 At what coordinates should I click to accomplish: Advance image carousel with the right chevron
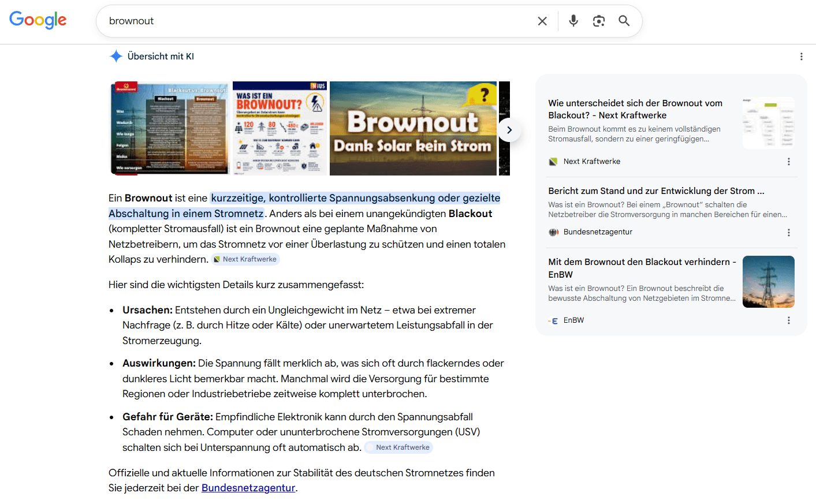coord(509,130)
